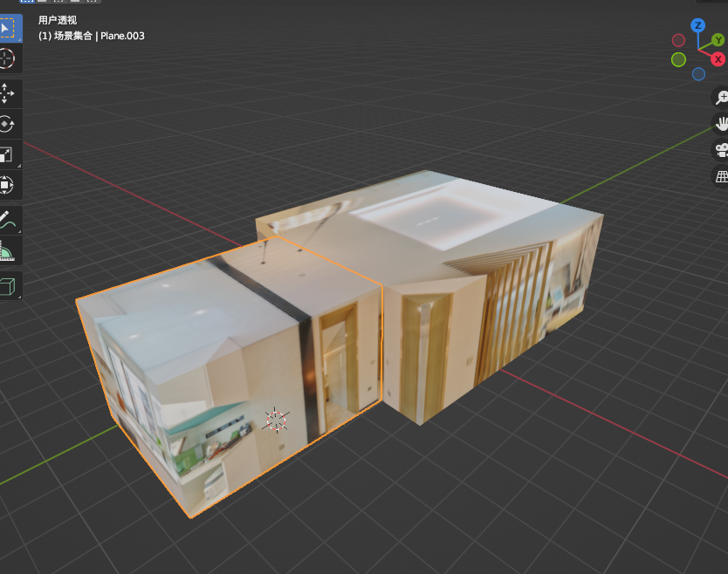Click the blue Z axis on gizmo
728x574 pixels.
coord(697,25)
